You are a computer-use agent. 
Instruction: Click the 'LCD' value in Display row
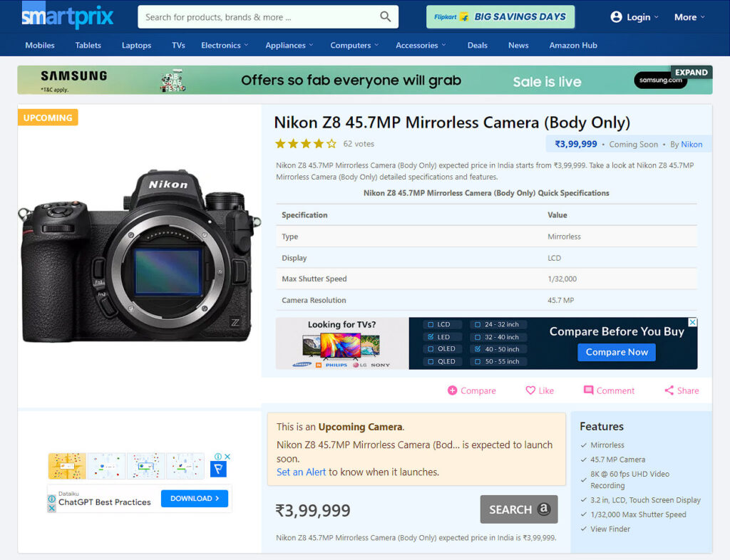pos(554,258)
